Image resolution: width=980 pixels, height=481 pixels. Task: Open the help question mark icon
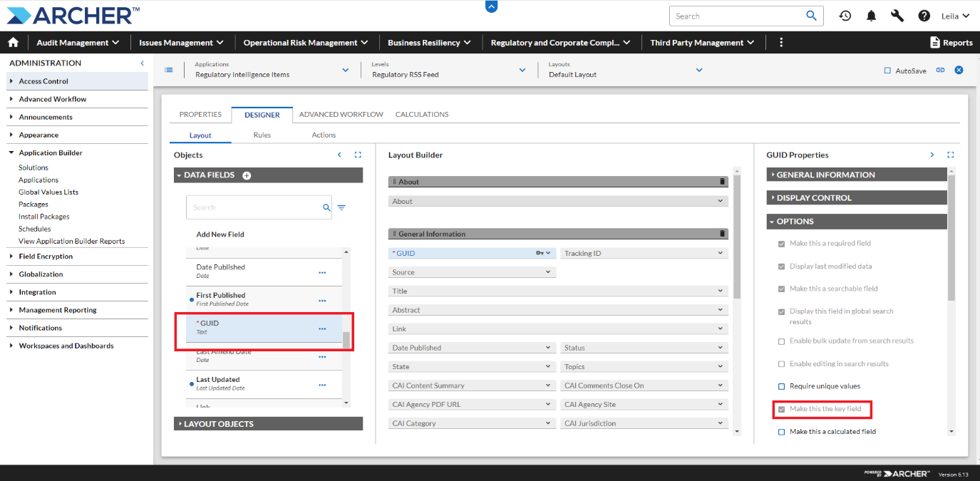[924, 16]
